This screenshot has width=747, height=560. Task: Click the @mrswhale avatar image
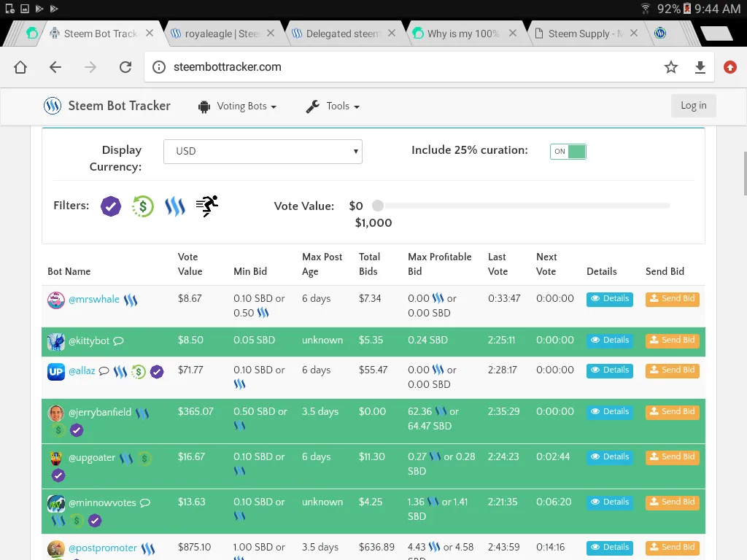[55, 300]
